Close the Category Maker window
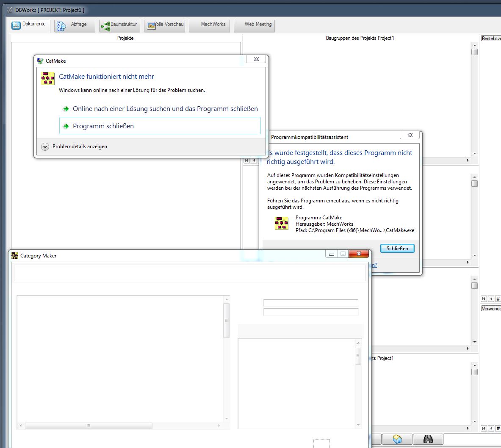Viewport: 501px width, 448px height. click(359, 254)
